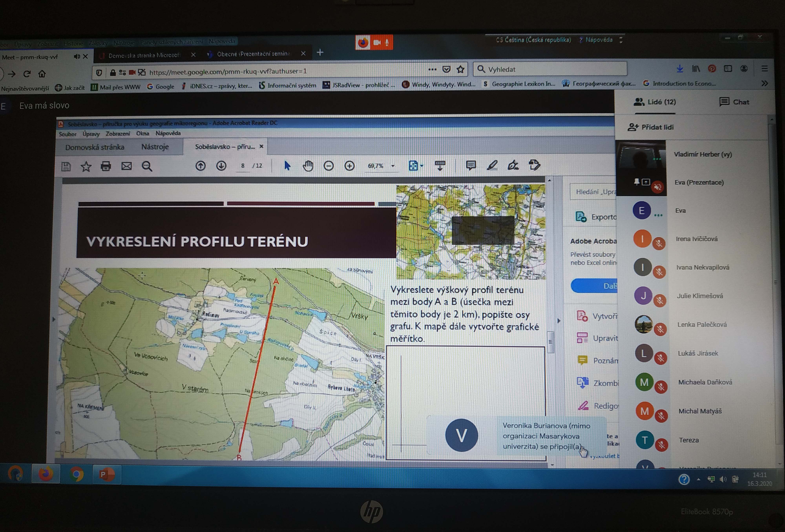This screenshot has height=532, width=785.
Task: Toggle mute for Julie Klimešová
Action: tap(660, 300)
